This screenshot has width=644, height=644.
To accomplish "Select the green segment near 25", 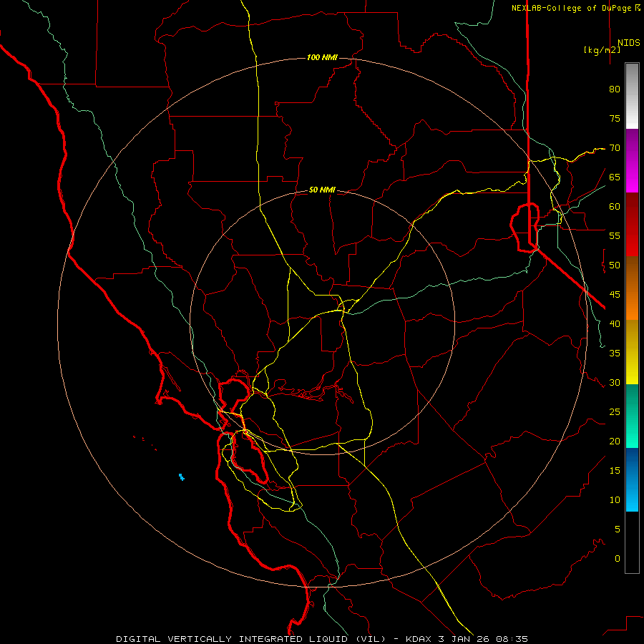I will coord(632,416).
